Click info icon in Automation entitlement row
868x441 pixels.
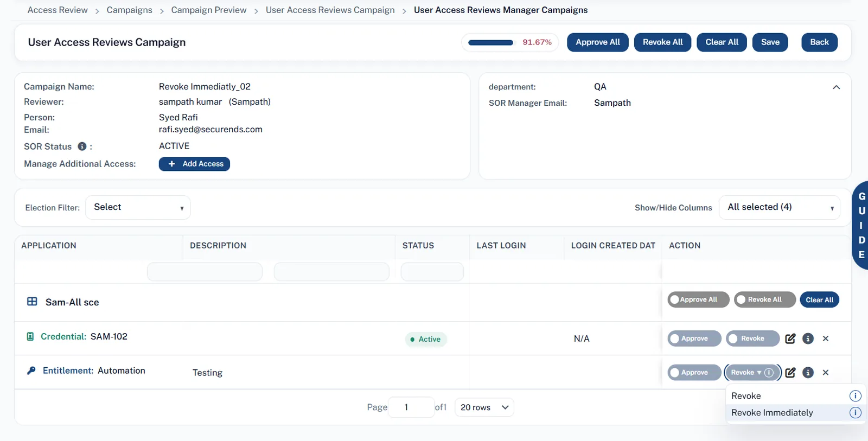tap(808, 373)
